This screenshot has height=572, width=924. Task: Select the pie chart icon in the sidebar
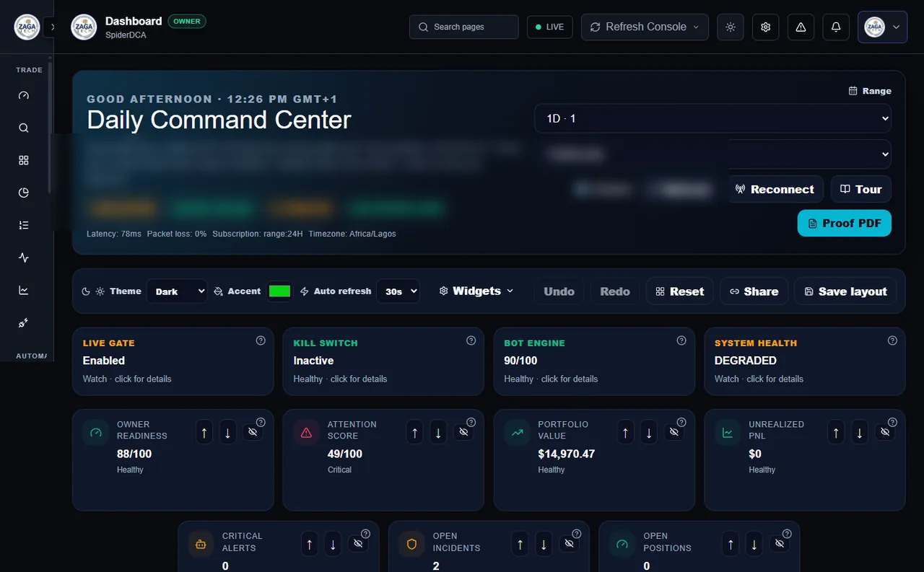click(24, 193)
